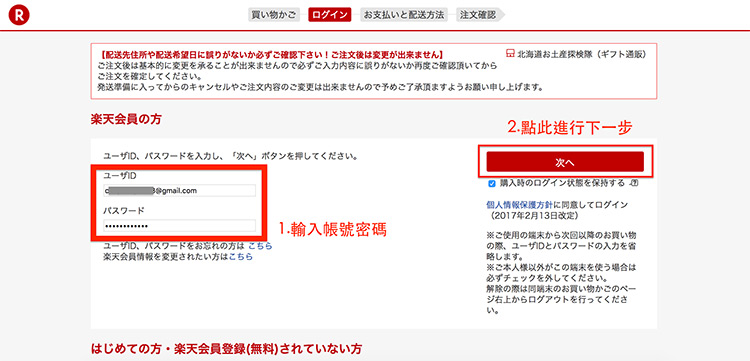Click the red delivery address warning text

272,55
